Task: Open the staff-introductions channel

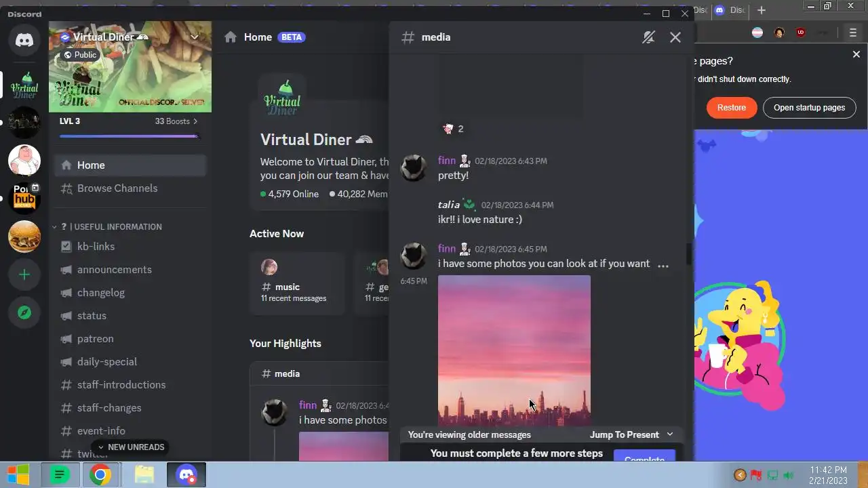Action: [130, 385]
